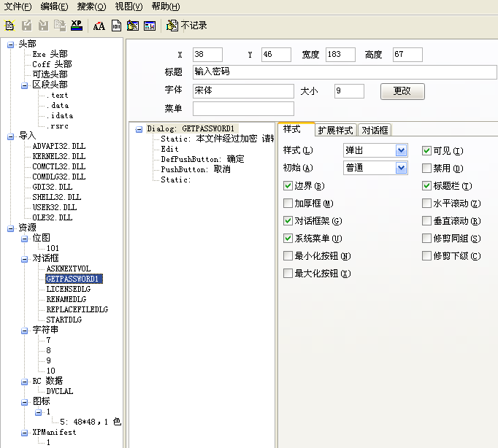Collapse the 图标 tree node
Image resolution: width=498 pixels, height=448 pixels.
pyautogui.click(x=24, y=402)
